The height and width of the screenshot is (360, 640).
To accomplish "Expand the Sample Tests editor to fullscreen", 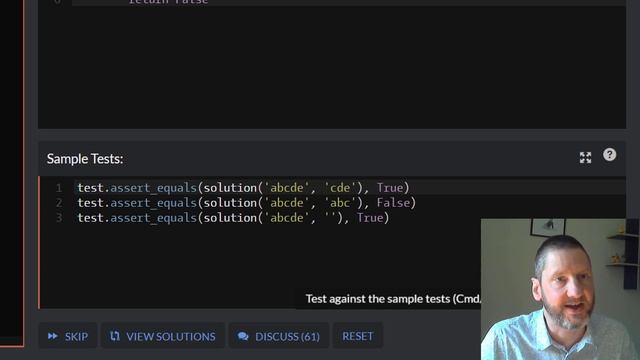I will coord(585,158).
